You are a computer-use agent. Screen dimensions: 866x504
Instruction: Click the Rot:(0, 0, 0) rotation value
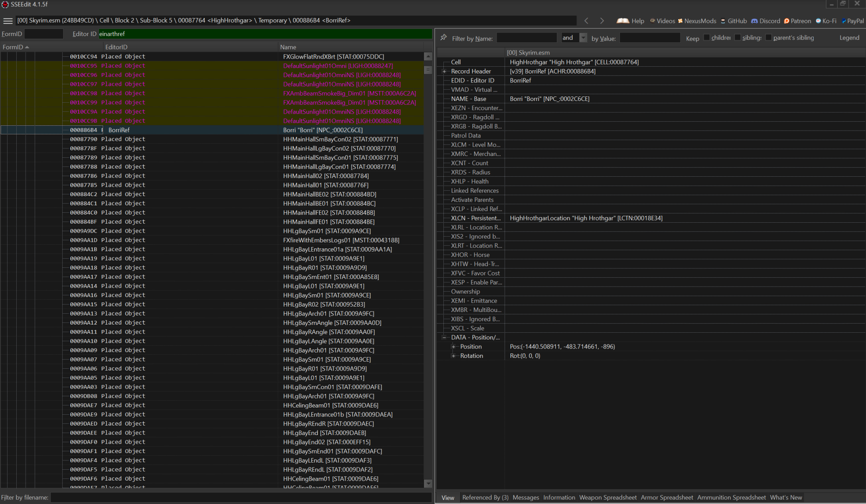525,356
